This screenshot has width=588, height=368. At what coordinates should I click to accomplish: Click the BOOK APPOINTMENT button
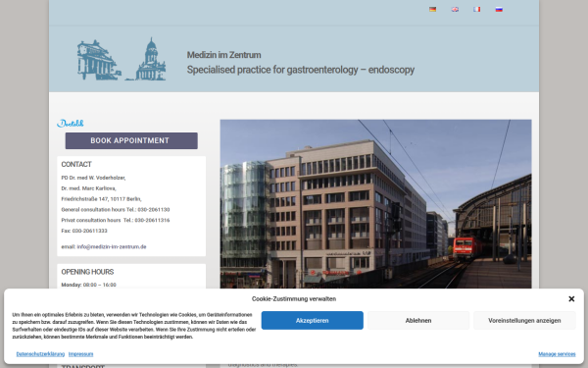[x=131, y=140]
